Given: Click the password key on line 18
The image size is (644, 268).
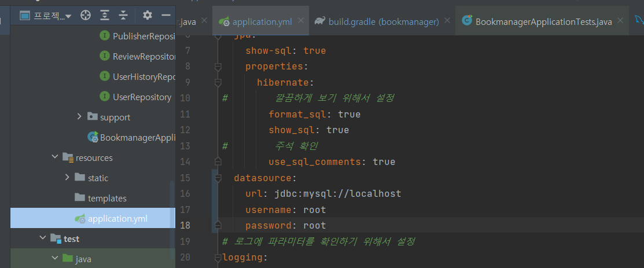Looking at the screenshot, I should 268,226.
